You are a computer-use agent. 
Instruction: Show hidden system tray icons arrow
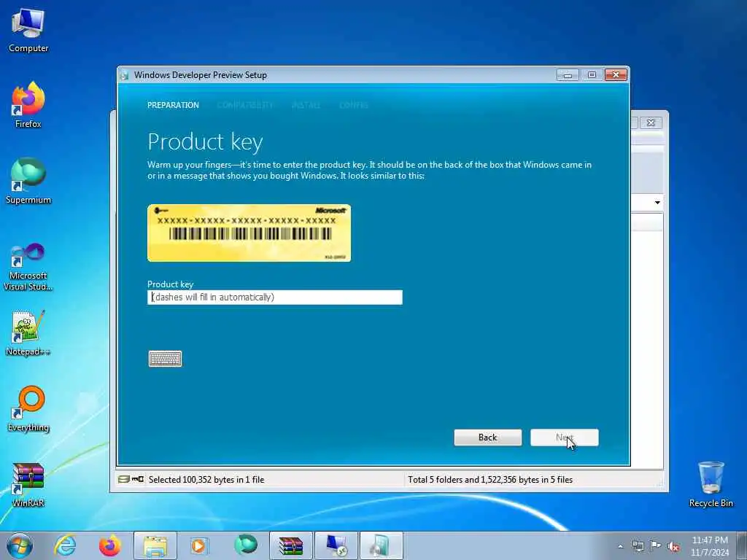[x=620, y=546]
